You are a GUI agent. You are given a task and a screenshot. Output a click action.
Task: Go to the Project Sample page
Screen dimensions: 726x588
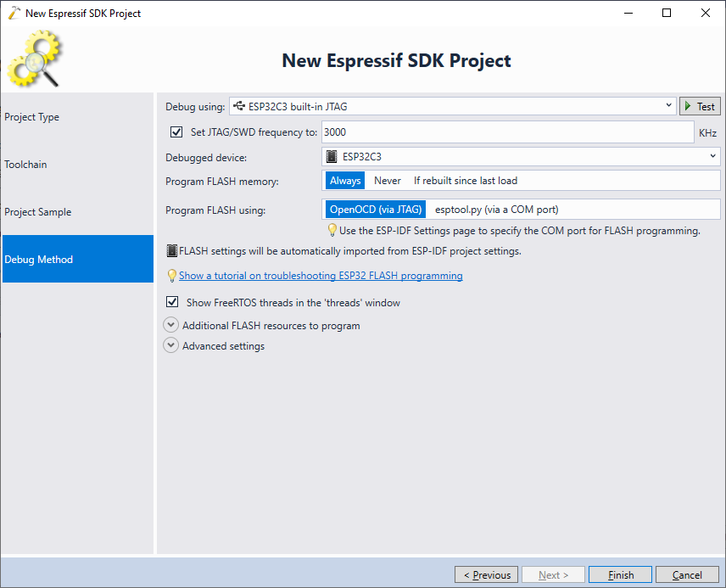pos(78,212)
